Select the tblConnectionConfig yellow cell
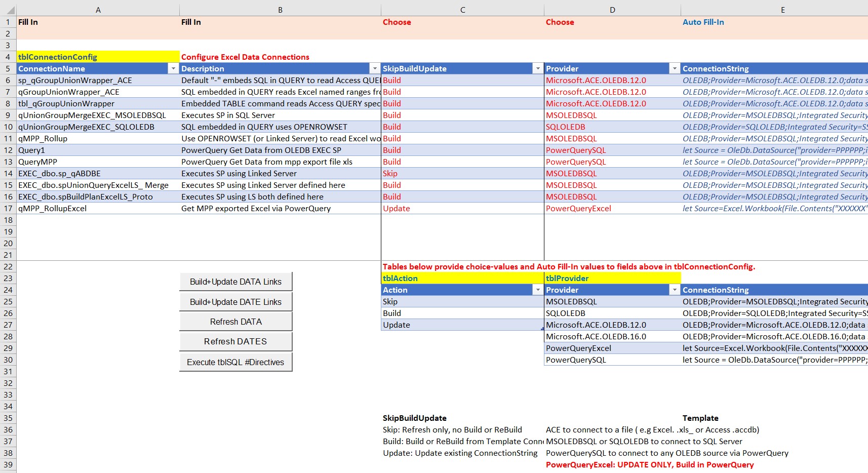 98,57
